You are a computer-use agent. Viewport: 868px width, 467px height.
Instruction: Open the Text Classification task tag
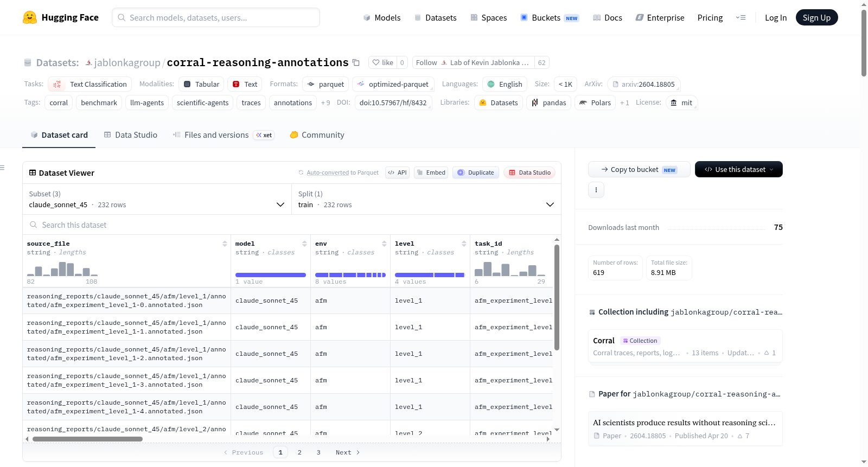[x=90, y=84]
